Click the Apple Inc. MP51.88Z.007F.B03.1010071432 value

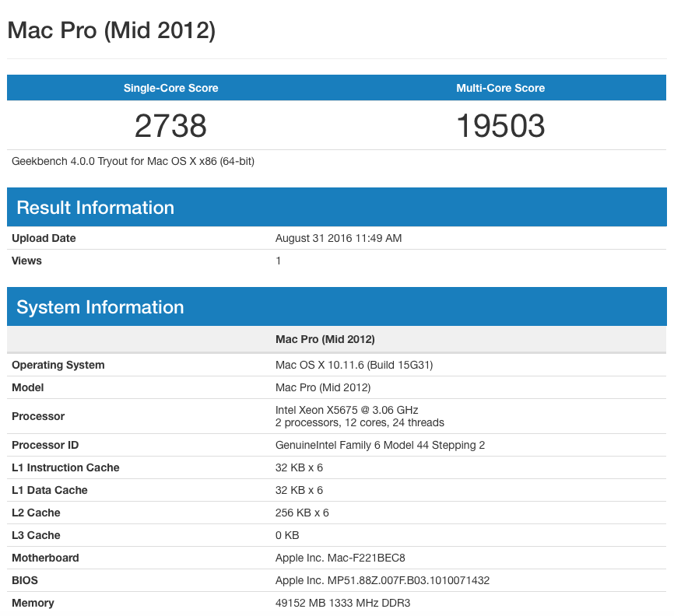(x=382, y=580)
